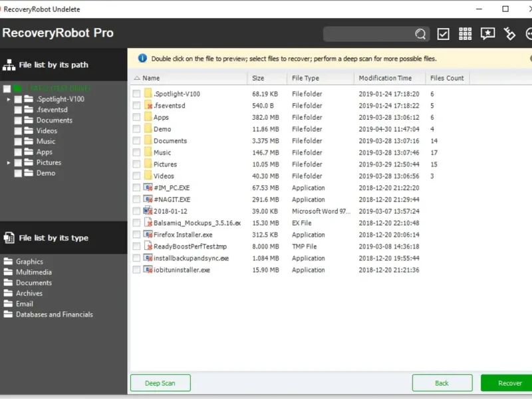Viewport: 532px width, 399px height.
Task: Check the Demo row checkbox in file list
Action: pos(136,129)
